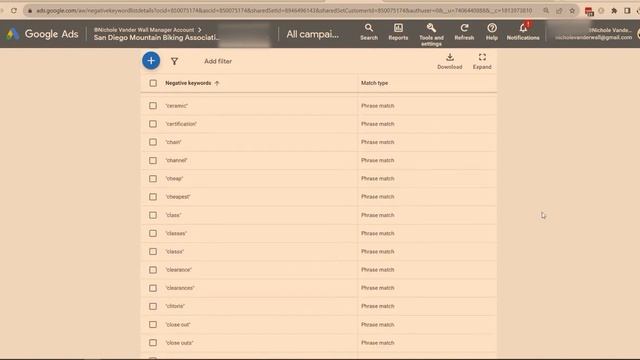Click the 'channel' keyword text

(176, 160)
